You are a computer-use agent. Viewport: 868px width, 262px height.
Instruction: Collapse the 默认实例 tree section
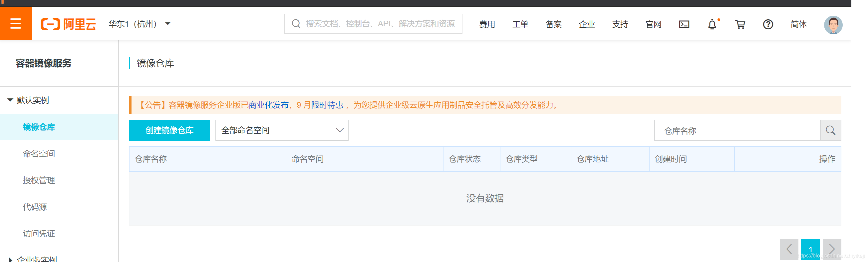click(x=10, y=100)
